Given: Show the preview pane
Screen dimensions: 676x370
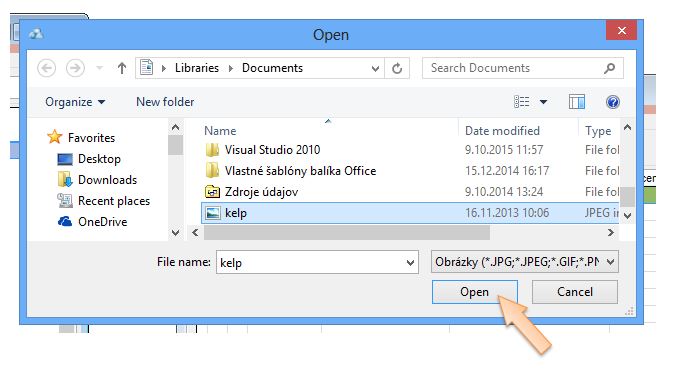Looking at the screenshot, I should click(x=576, y=102).
